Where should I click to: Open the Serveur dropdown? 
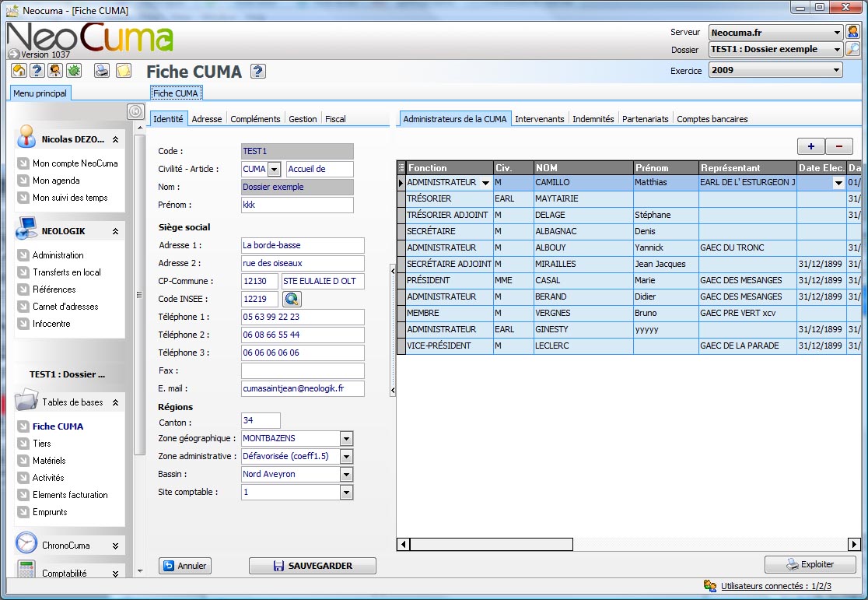[836, 33]
